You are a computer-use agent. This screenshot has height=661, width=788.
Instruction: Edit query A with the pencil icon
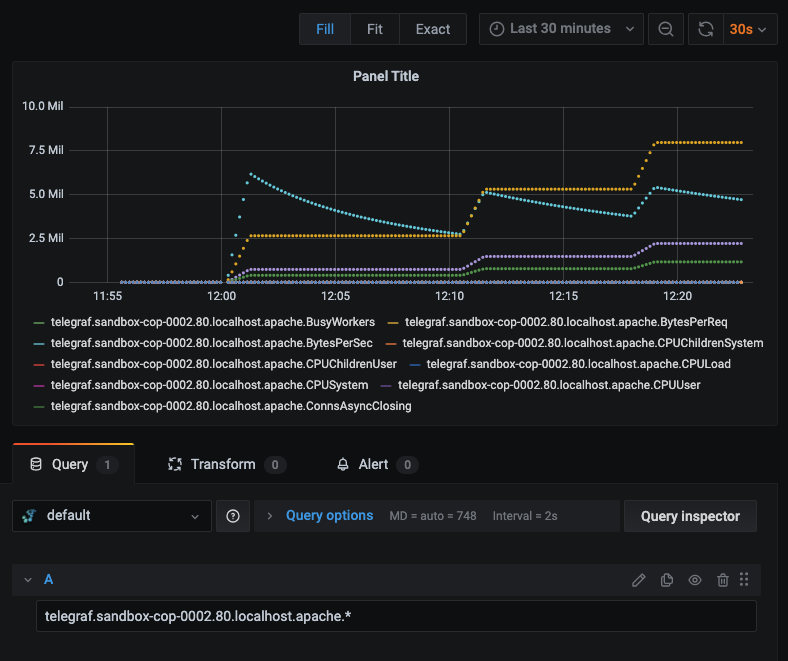tap(639, 580)
